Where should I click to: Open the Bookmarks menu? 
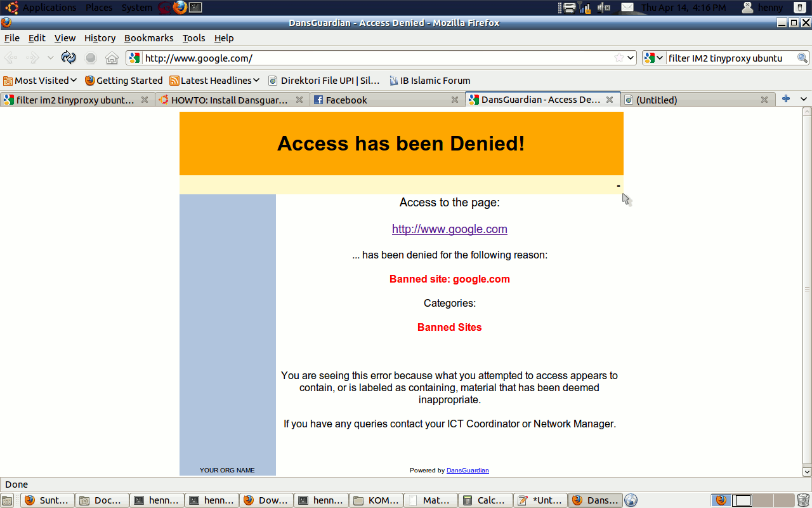tap(148, 38)
